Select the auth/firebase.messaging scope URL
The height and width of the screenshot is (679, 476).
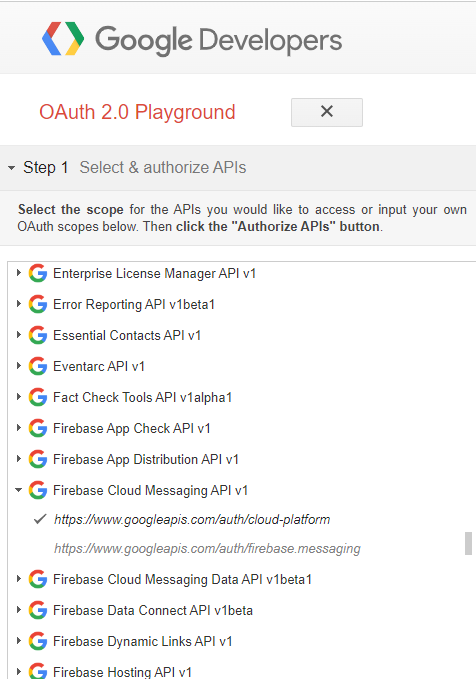point(207,549)
